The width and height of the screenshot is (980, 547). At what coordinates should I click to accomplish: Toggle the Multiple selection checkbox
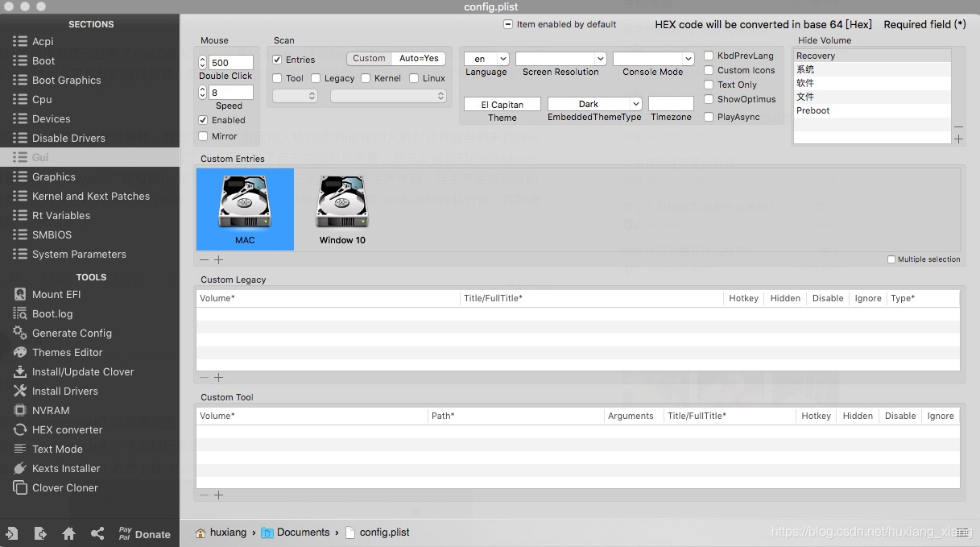(891, 259)
